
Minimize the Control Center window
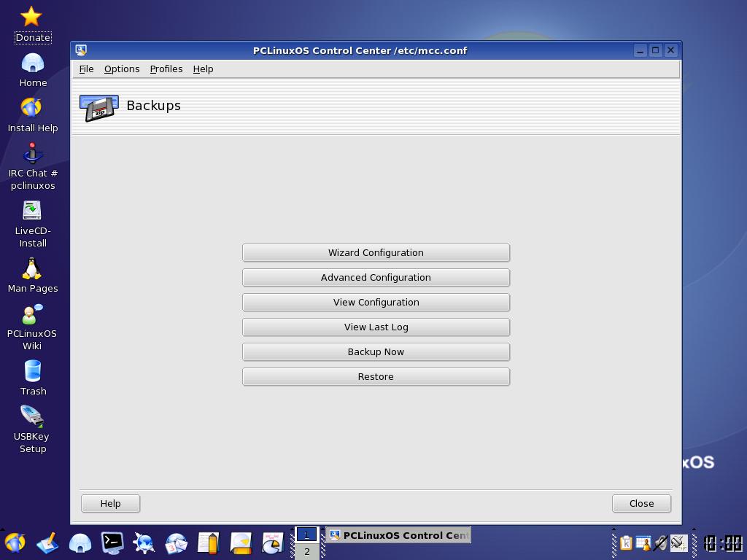pos(640,50)
